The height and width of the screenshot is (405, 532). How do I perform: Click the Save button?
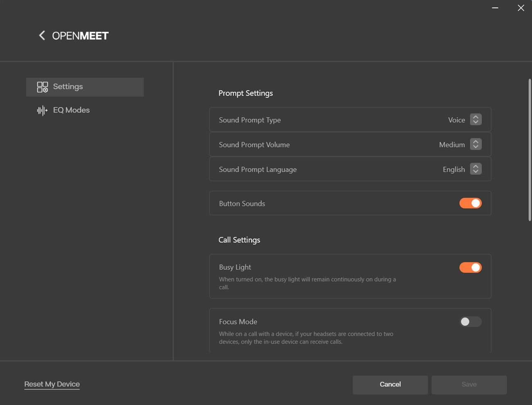469,385
